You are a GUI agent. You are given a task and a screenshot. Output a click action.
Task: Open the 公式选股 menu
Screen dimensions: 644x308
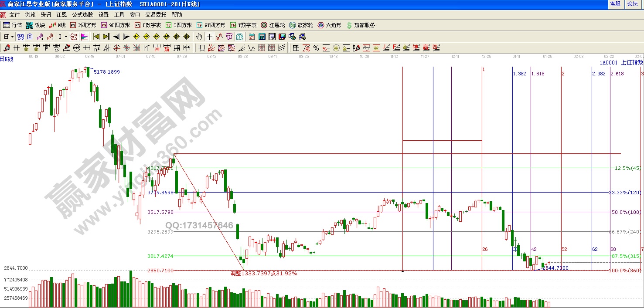pyautogui.click(x=82, y=15)
